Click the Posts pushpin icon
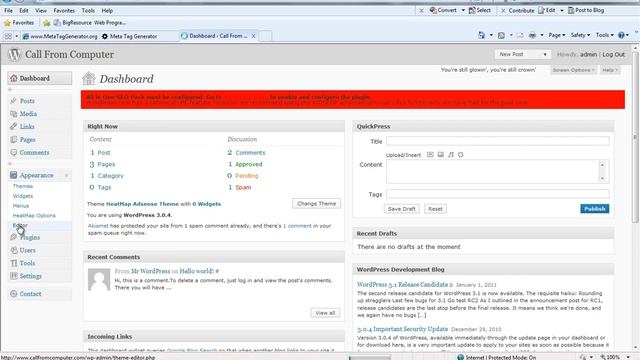Screen dimensions: 640x360 click(13, 100)
